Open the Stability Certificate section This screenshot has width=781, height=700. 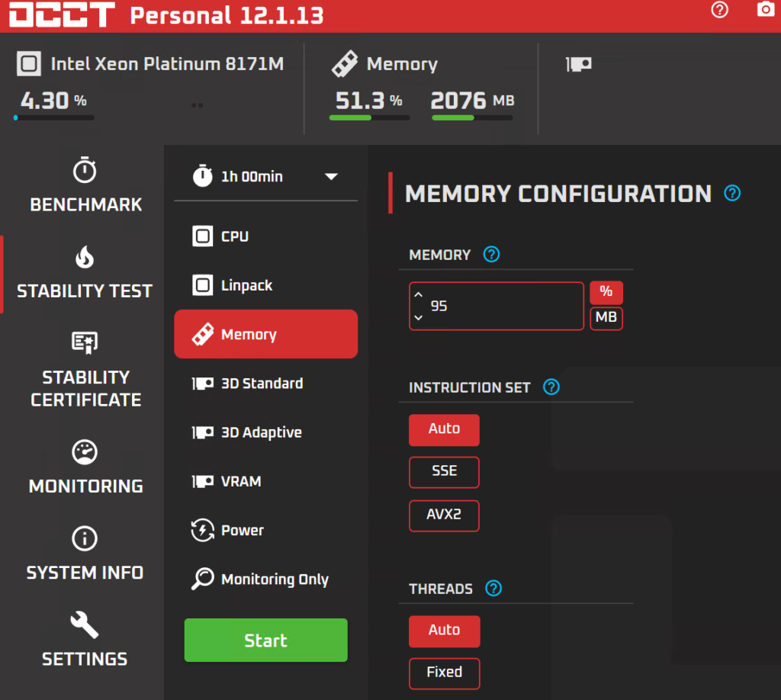(85, 369)
